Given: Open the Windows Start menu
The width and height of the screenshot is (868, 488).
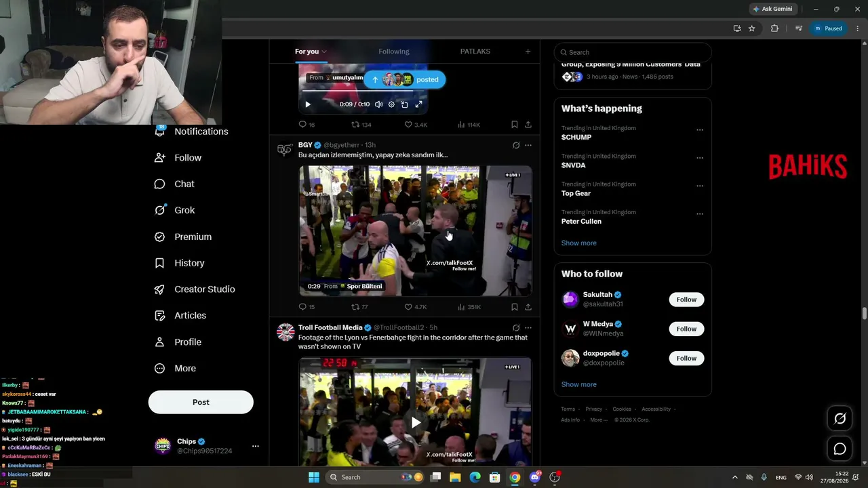Looking at the screenshot, I should pos(314,477).
